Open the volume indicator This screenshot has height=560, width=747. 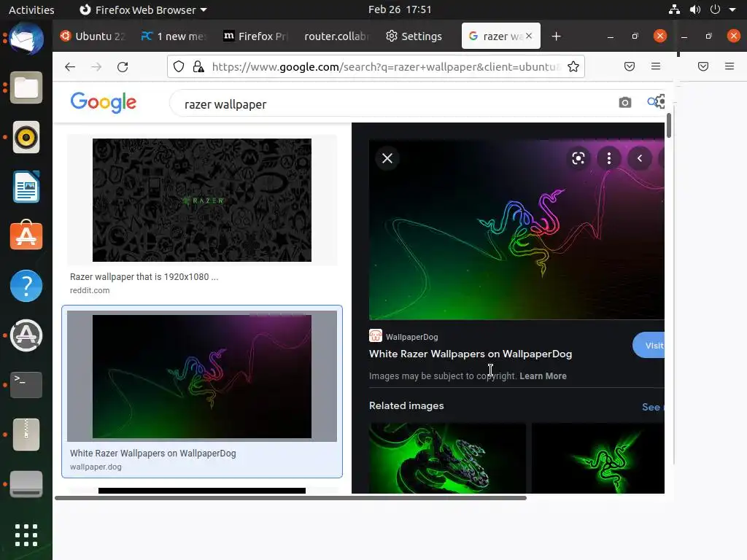pos(695,9)
